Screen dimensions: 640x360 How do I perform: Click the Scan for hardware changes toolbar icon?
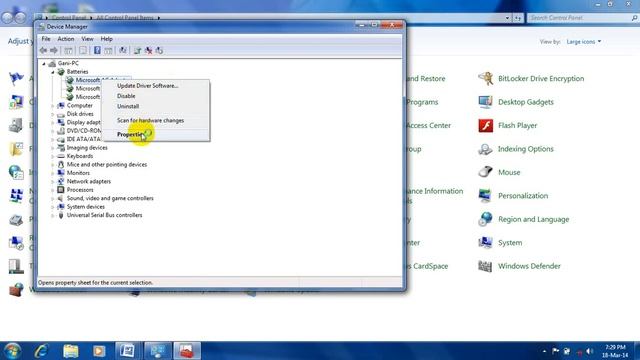[122, 50]
